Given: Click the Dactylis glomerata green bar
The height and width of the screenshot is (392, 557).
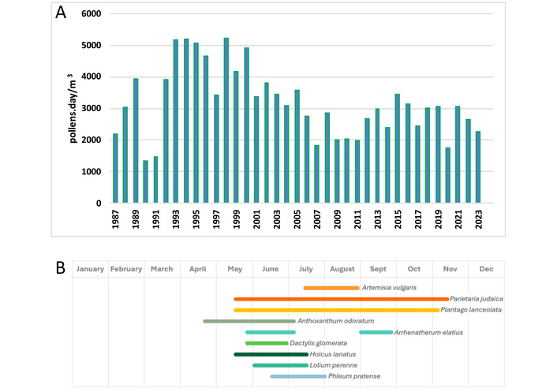Looking at the screenshot, I should (x=267, y=343).
